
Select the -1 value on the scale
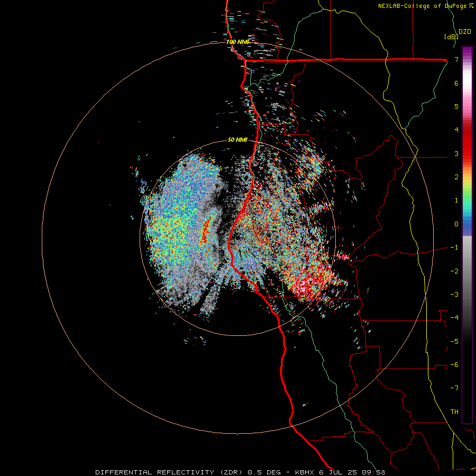pos(454,248)
